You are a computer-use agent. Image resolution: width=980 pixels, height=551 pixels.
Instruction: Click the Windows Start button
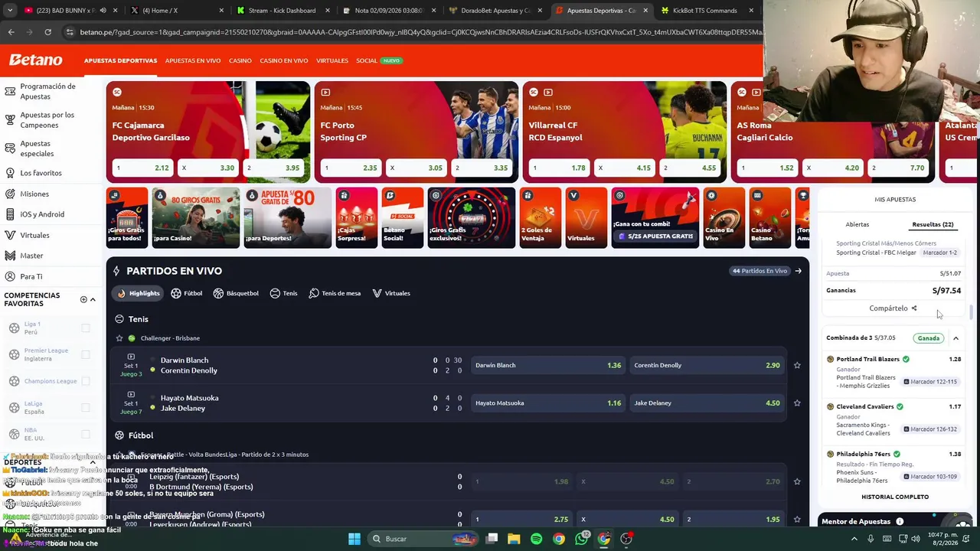point(354,539)
